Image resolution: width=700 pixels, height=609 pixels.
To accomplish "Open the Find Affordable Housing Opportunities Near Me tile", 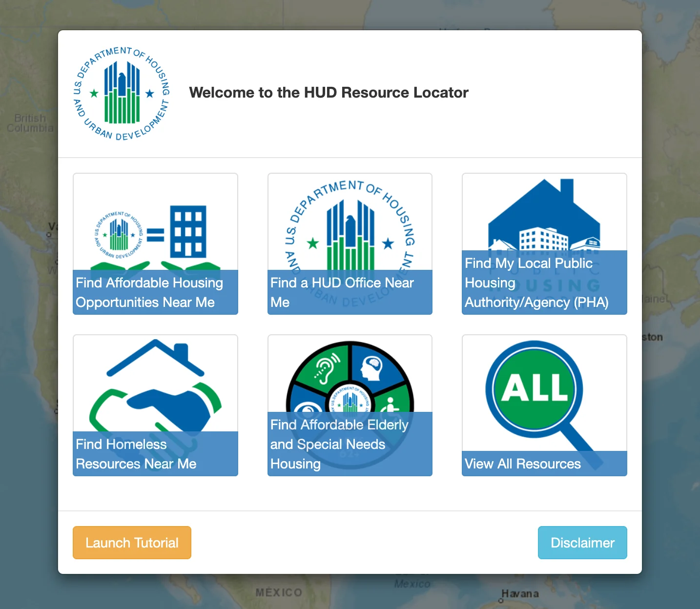I will 155,244.
